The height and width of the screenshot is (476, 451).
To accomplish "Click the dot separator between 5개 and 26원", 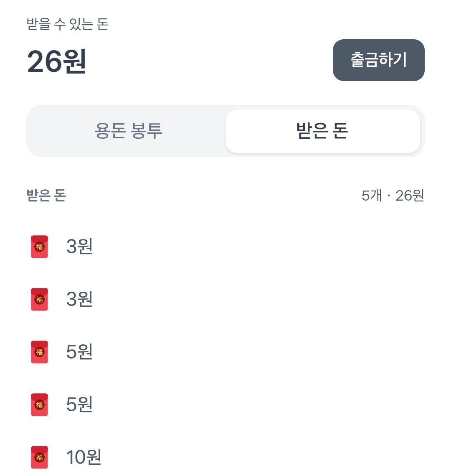I will click(x=389, y=196).
